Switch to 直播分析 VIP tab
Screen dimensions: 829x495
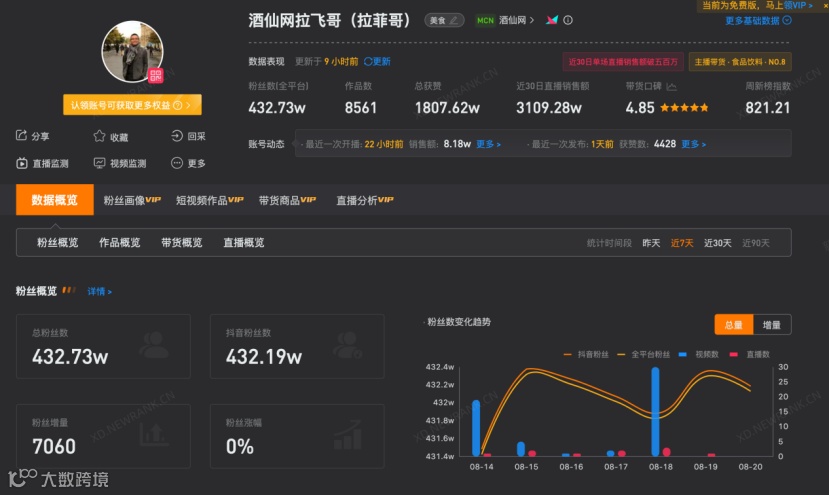click(365, 200)
